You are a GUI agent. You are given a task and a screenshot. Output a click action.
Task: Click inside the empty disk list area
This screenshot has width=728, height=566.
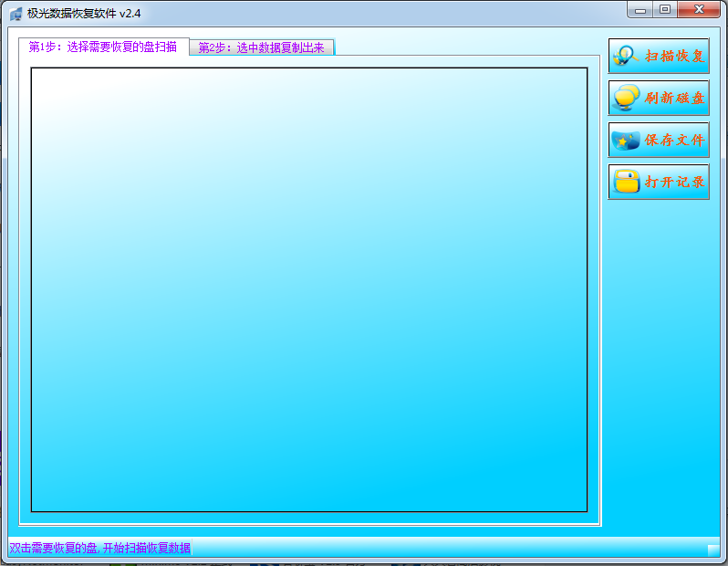[309, 289]
